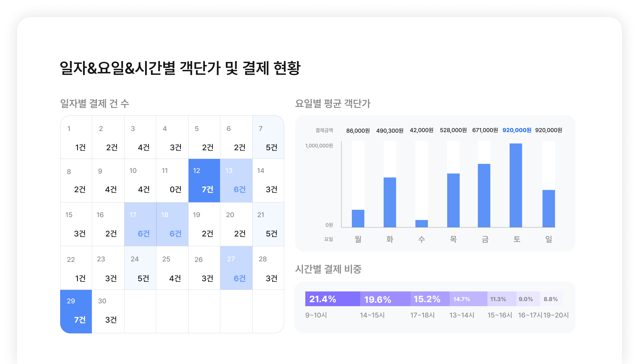Click calendar day 29 cell
This screenshot has width=639, height=364.
click(76, 311)
